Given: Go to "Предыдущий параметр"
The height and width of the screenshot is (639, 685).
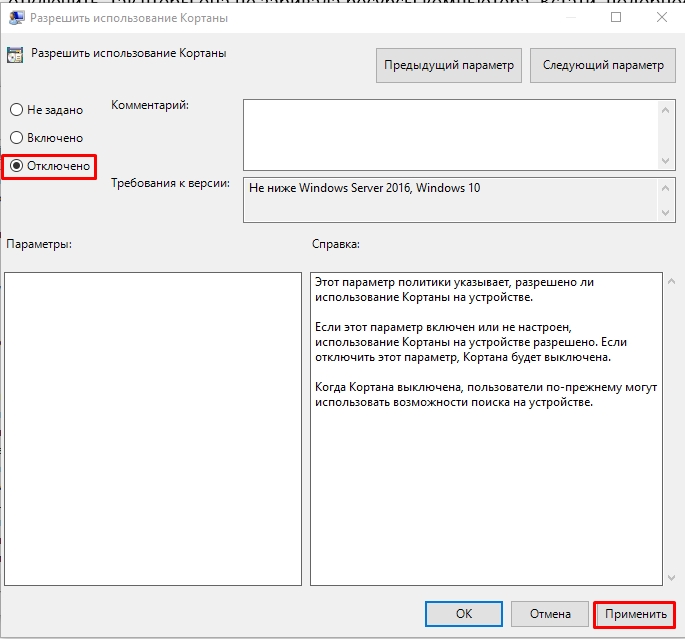Looking at the screenshot, I should (449, 65).
